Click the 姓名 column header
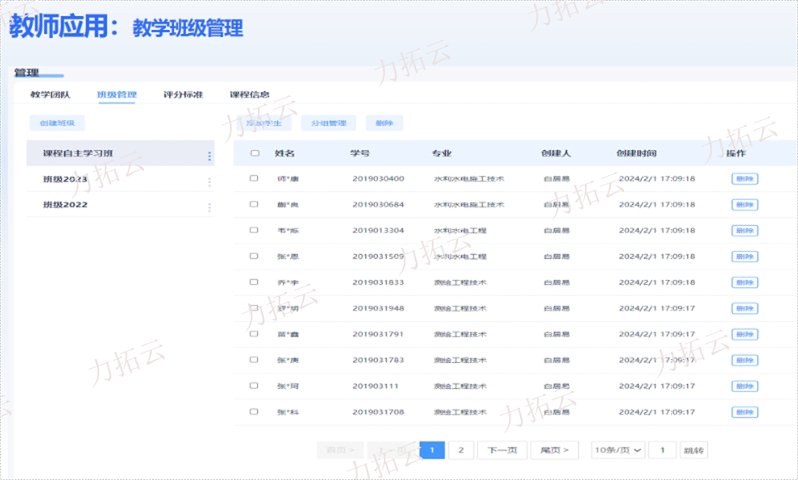 click(x=284, y=153)
